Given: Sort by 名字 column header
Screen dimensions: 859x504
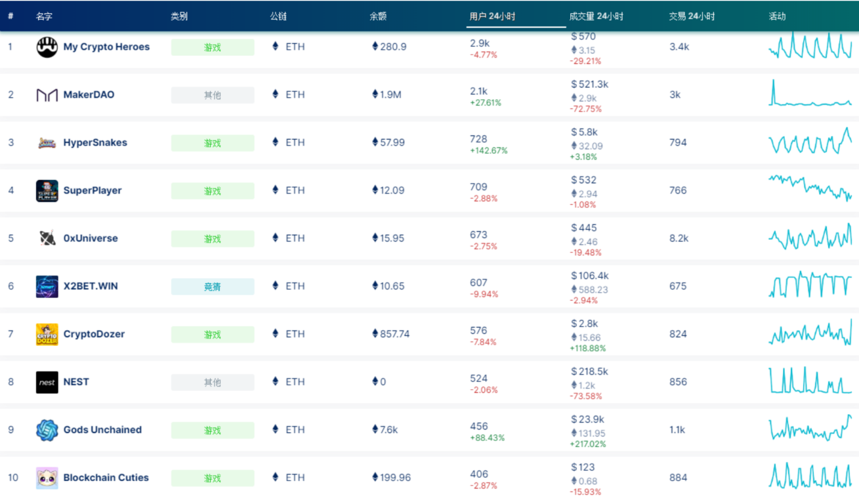Looking at the screenshot, I should pyautogui.click(x=44, y=16).
